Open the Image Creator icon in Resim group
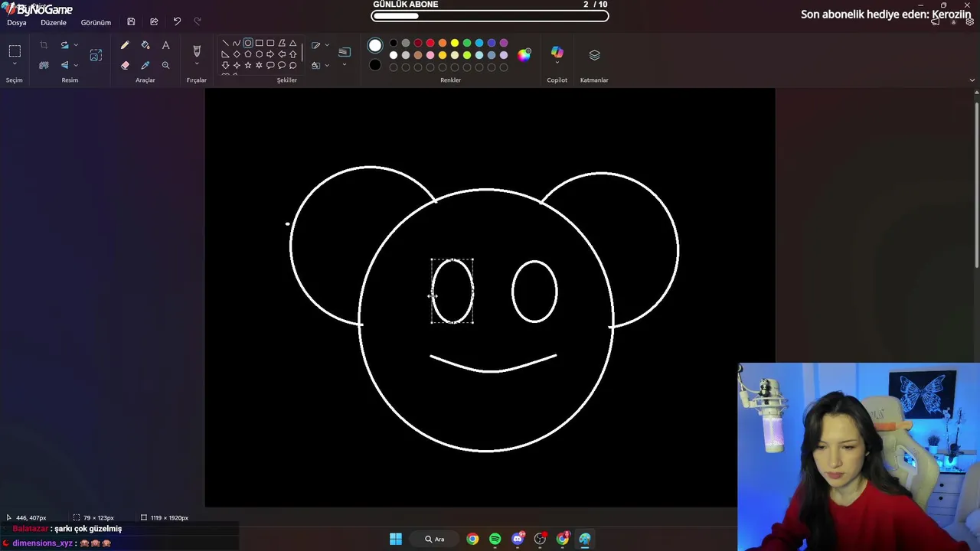The width and height of the screenshot is (980, 551). coord(96,55)
